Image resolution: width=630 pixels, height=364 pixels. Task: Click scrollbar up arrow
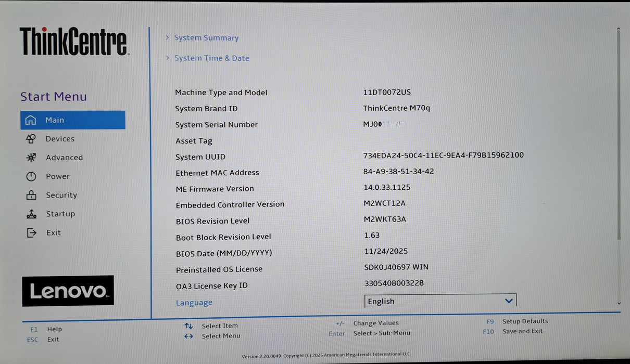pos(619,30)
